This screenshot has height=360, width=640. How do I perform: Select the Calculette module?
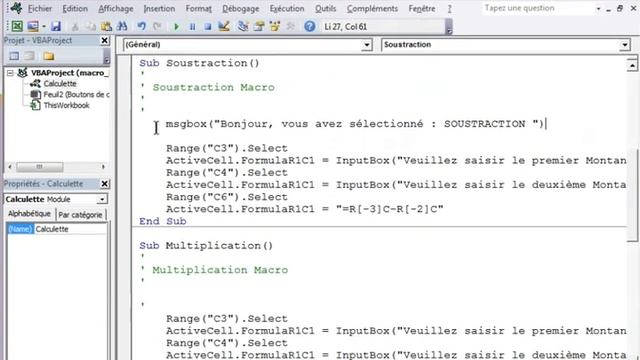coord(60,84)
